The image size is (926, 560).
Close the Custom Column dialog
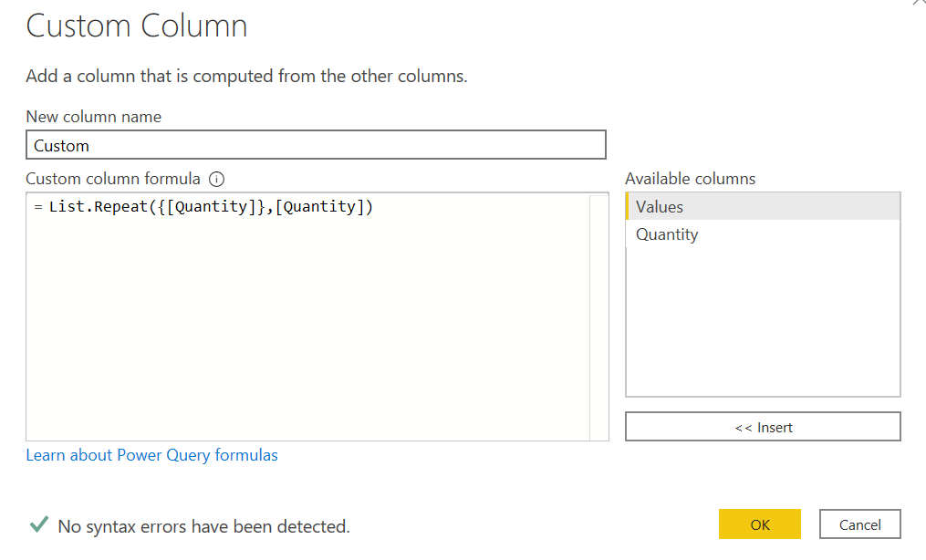tap(919, 4)
